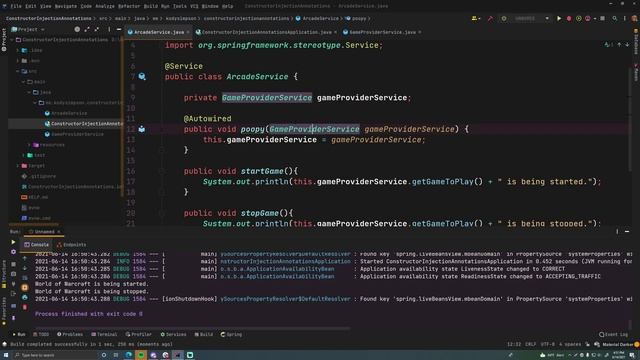Click the Windows Start button
This screenshot has width=640, height=360.
click(x=6, y=355)
